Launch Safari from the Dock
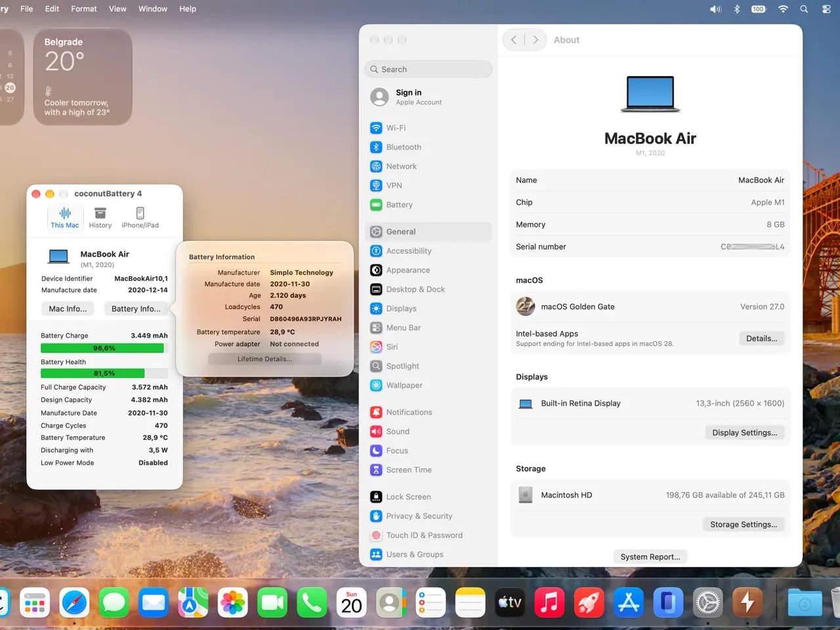The image size is (840, 630). point(74,602)
